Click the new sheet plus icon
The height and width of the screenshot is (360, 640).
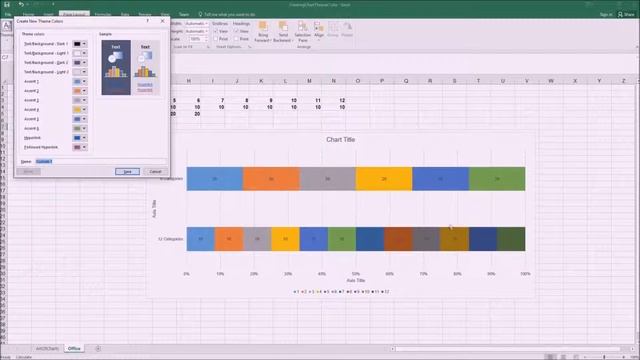coord(98,349)
